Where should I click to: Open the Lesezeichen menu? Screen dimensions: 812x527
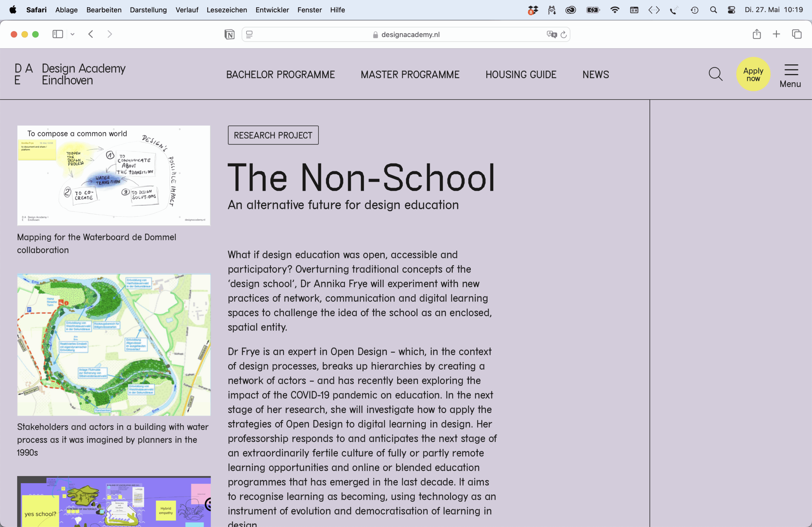click(x=227, y=10)
